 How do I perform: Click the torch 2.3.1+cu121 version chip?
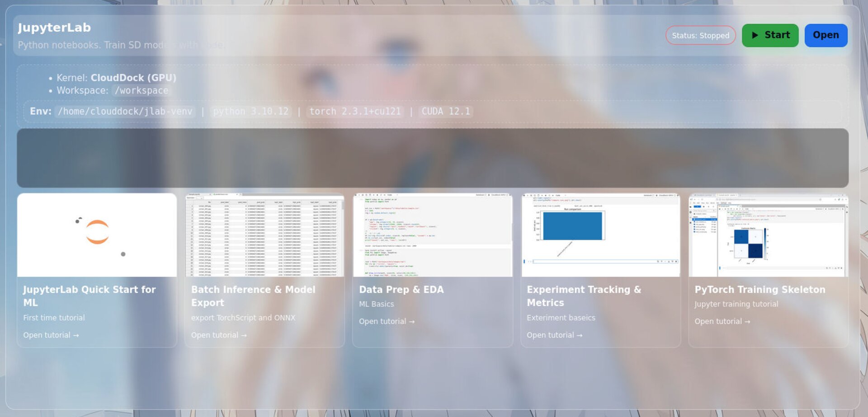click(x=355, y=112)
